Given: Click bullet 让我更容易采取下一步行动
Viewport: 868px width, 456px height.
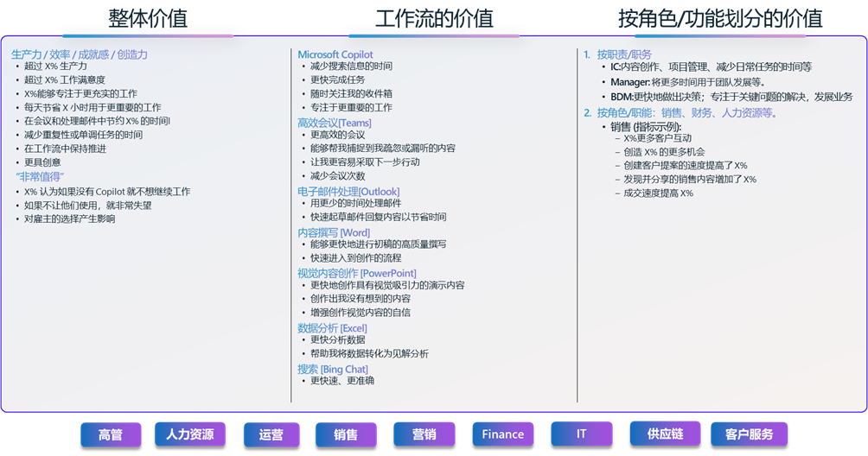Looking at the screenshot, I should point(365,162).
